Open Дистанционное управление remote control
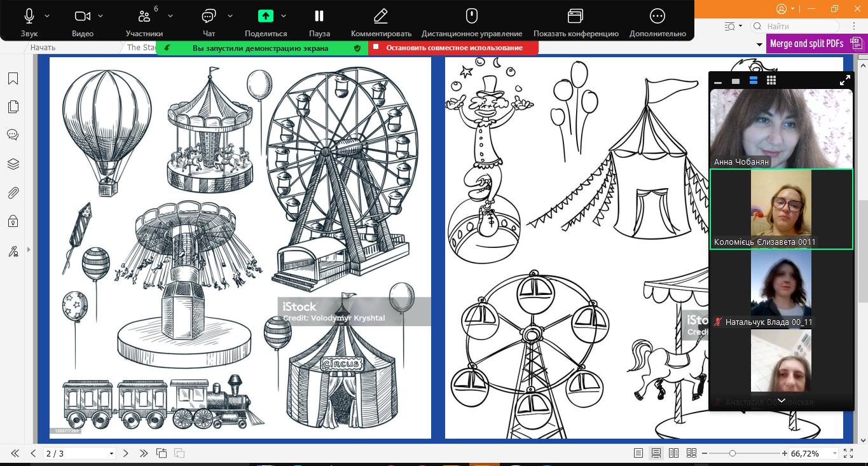The height and width of the screenshot is (466, 868). (471, 21)
